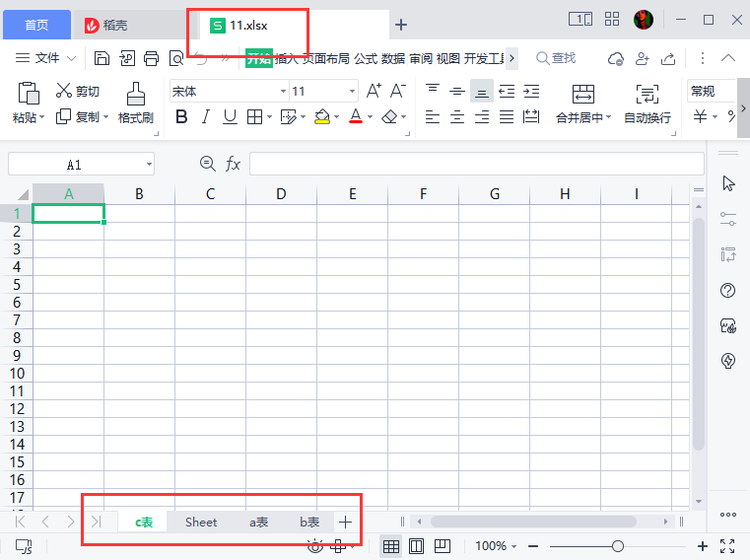Image resolution: width=750 pixels, height=560 pixels.
Task: Switch to the 公式 (Formulas) ribbon tab
Action: [366, 59]
